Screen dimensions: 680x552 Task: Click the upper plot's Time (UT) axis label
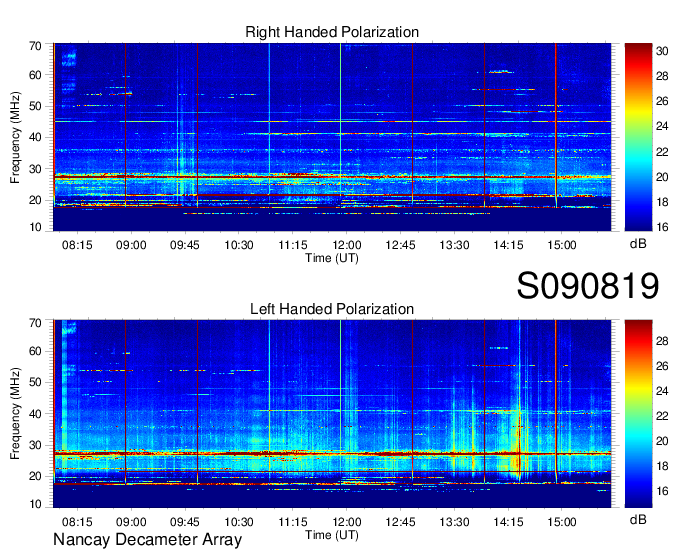point(332,258)
